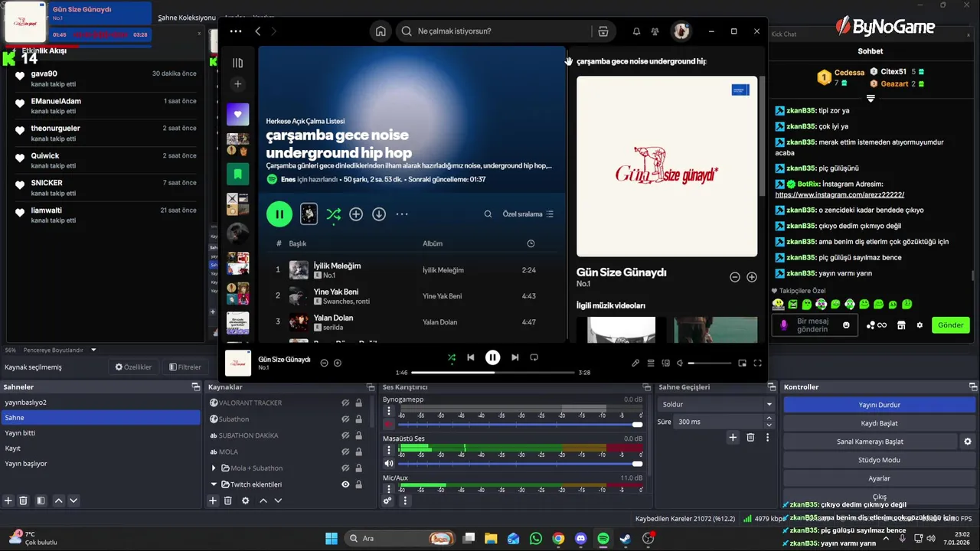Mute Masaüstü Ses speaker icon
Image resolution: width=980 pixels, height=551 pixels.
[x=389, y=463]
